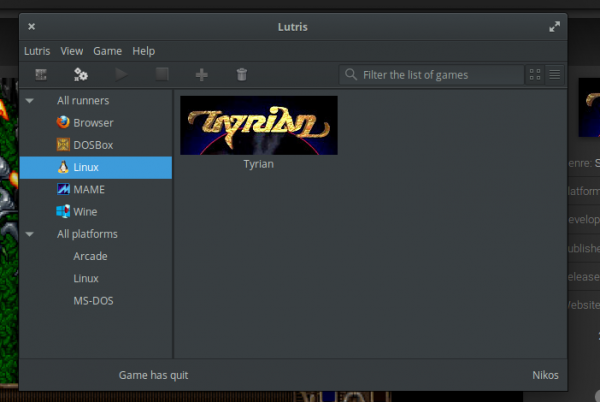Screen dimensions: 600x402
Task: Open the Game menu
Action: (x=108, y=51)
